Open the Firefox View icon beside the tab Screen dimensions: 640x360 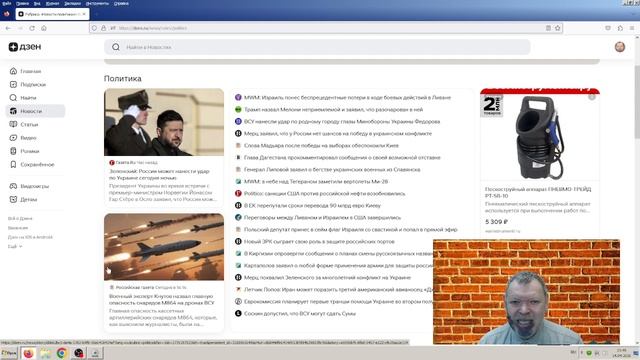point(7,14)
